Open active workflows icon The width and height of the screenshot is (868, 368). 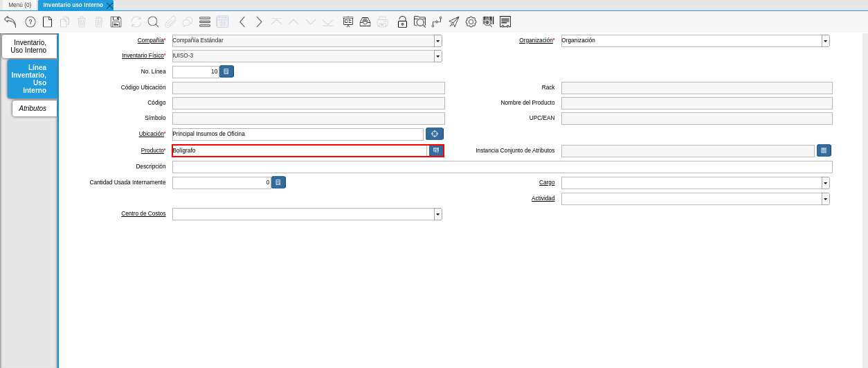[437, 21]
